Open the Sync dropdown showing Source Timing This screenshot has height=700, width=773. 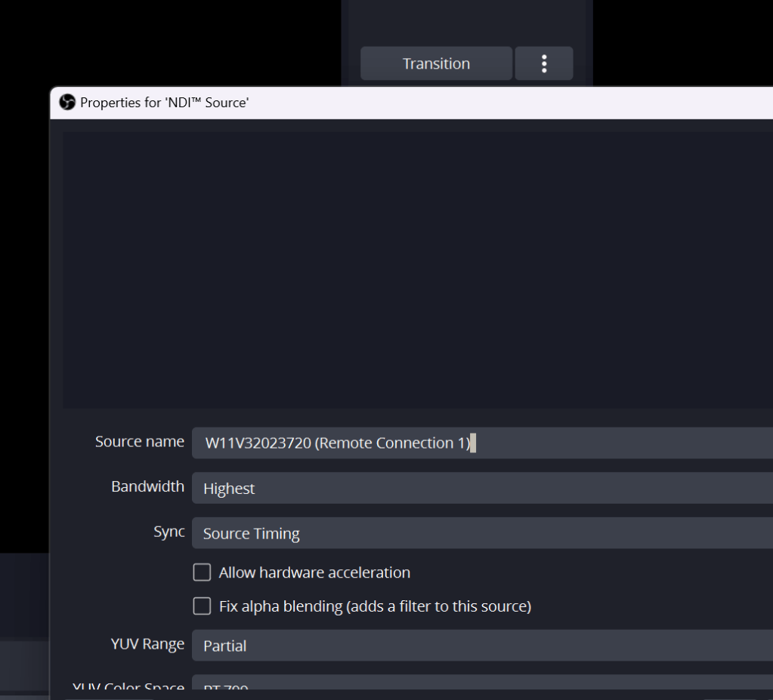(x=482, y=533)
